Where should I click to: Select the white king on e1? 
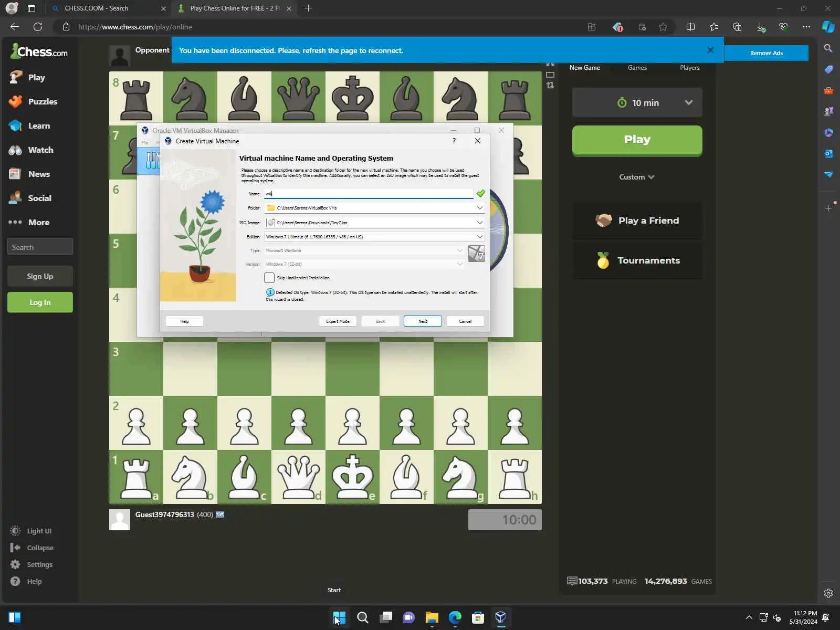coord(352,477)
